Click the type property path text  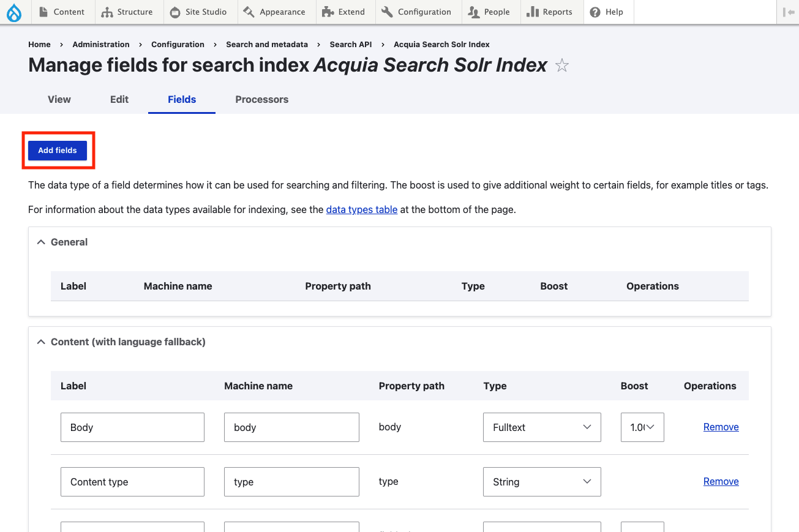pos(389,481)
